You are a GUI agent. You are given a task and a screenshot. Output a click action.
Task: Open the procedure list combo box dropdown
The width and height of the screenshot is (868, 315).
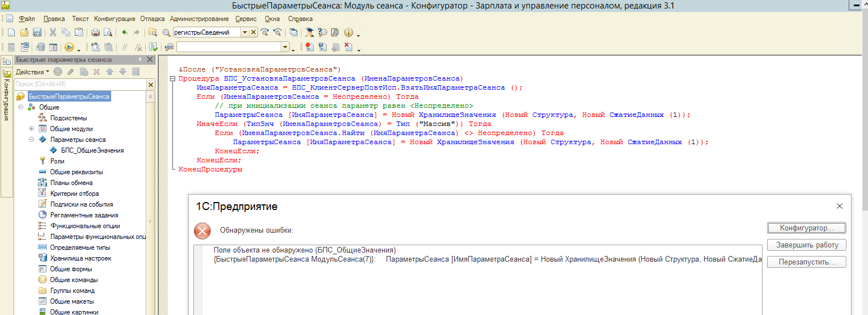[x=285, y=47]
